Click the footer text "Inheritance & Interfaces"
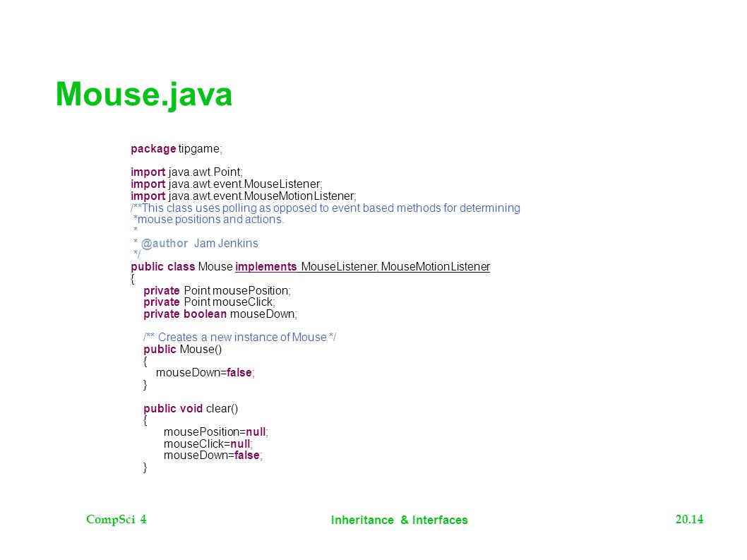 399,520
